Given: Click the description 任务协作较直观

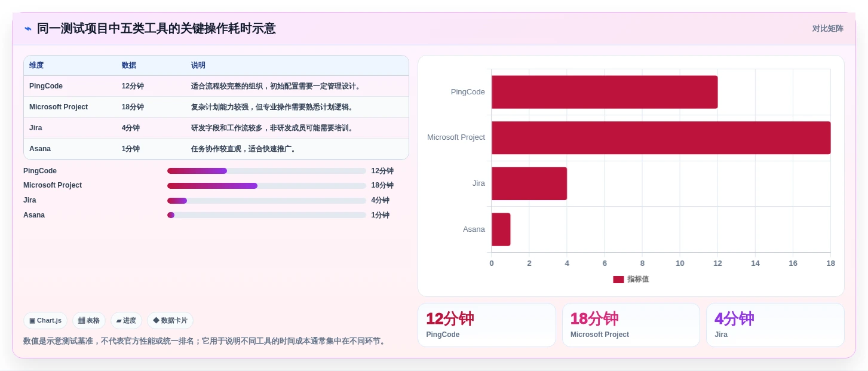Looking at the screenshot, I should tap(244, 149).
